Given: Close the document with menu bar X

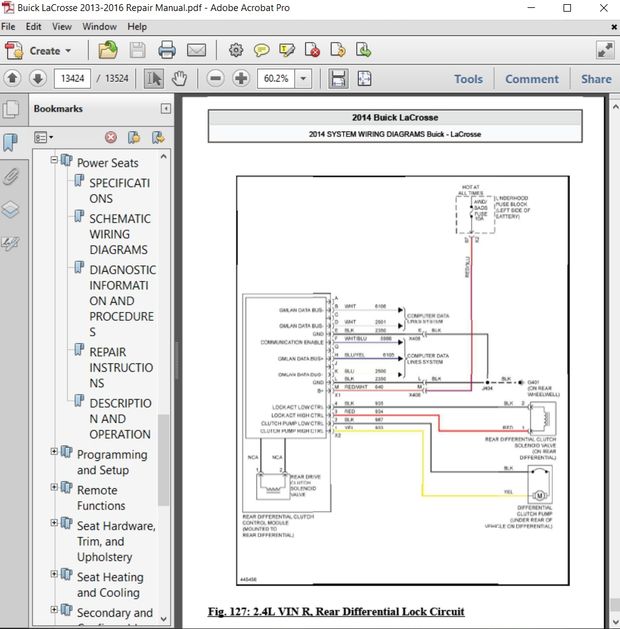Looking at the screenshot, I should [614, 27].
